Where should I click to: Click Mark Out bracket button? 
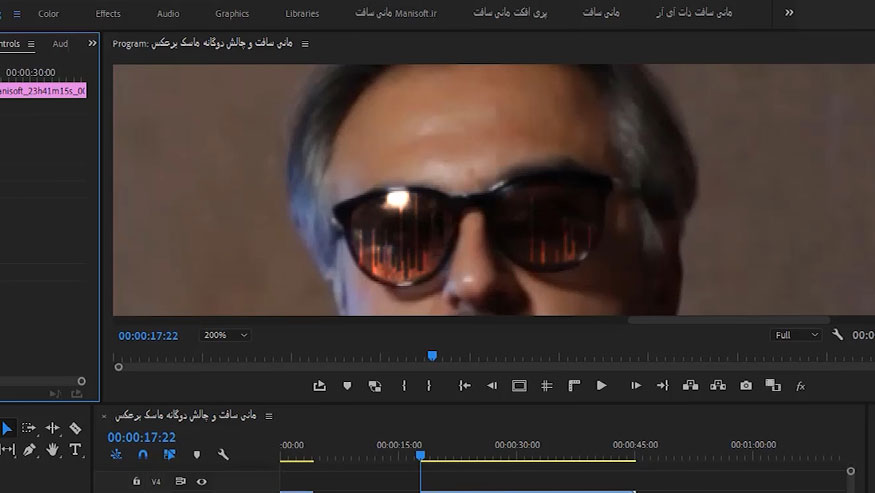[429, 385]
